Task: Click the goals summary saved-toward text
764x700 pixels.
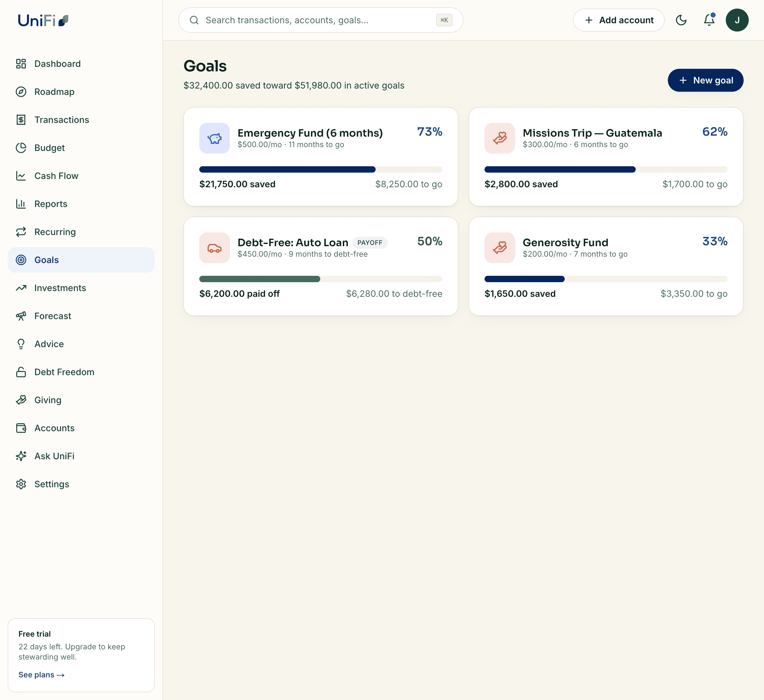Action: (x=294, y=86)
